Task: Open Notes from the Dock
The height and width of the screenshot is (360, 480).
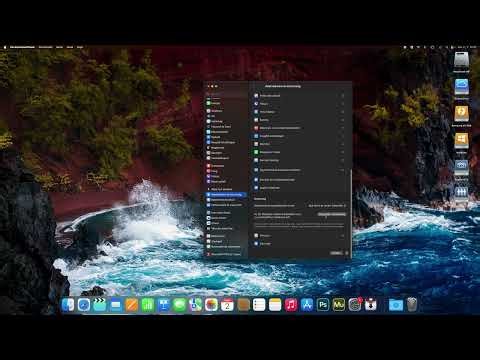Action: 275,305
